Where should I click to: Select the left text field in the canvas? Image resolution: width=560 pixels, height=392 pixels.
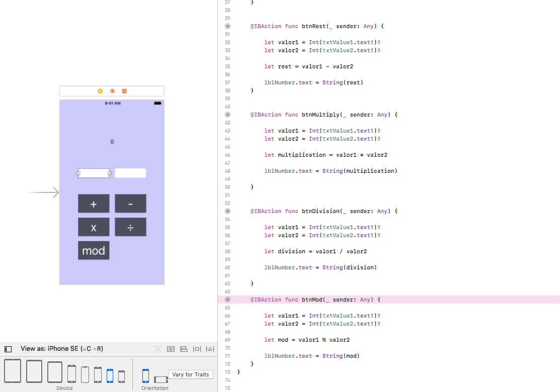(94, 172)
